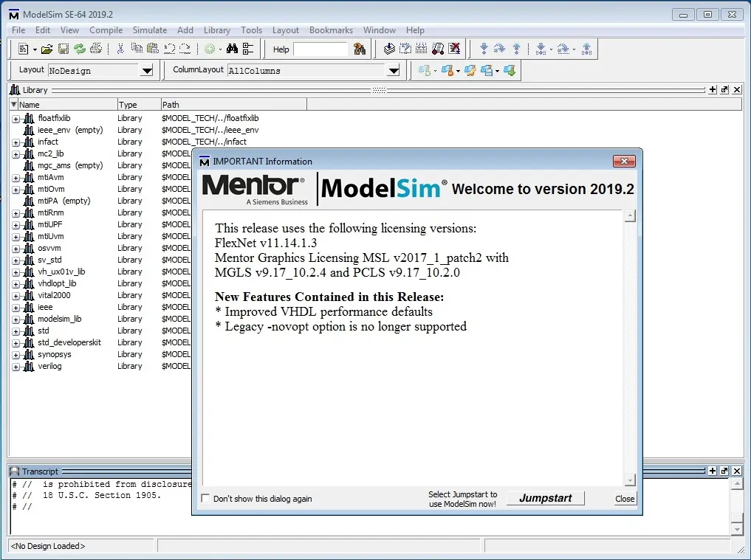Viewport: 751px width, 560px height.
Task: Click the Save disk toolbar icon
Action: pyautogui.click(x=64, y=49)
